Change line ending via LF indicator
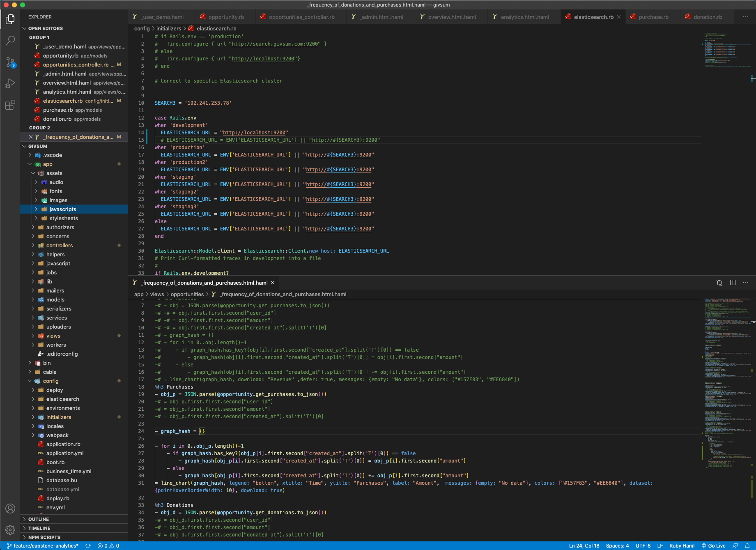Viewport: 756px width, 550px height. pos(660,546)
